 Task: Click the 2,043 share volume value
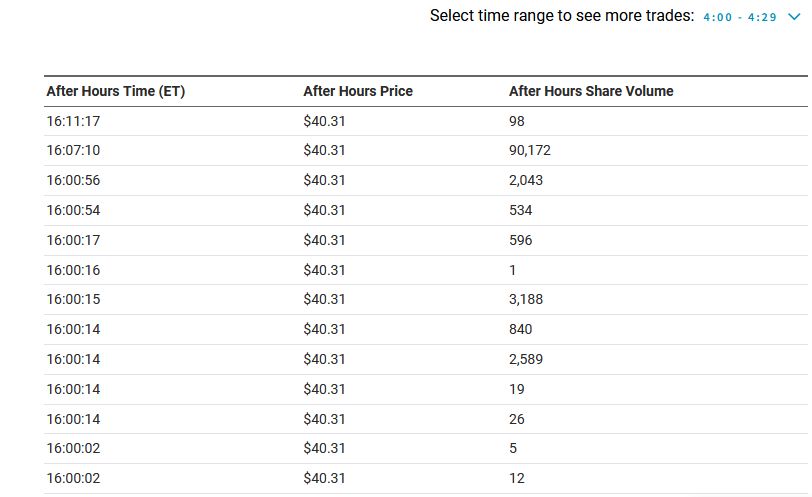(x=526, y=181)
